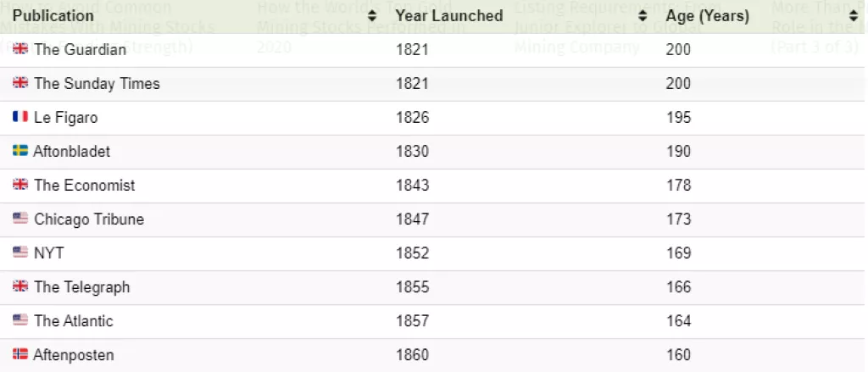Click the US flag next to The Atlantic
The width and height of the screenshot is (868, 372).
click(20, 320)
